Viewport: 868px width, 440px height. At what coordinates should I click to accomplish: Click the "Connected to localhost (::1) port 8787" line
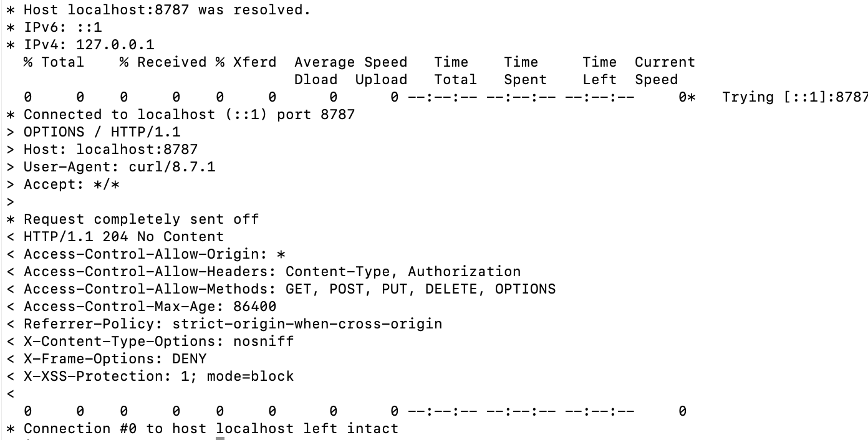point(189,115)
